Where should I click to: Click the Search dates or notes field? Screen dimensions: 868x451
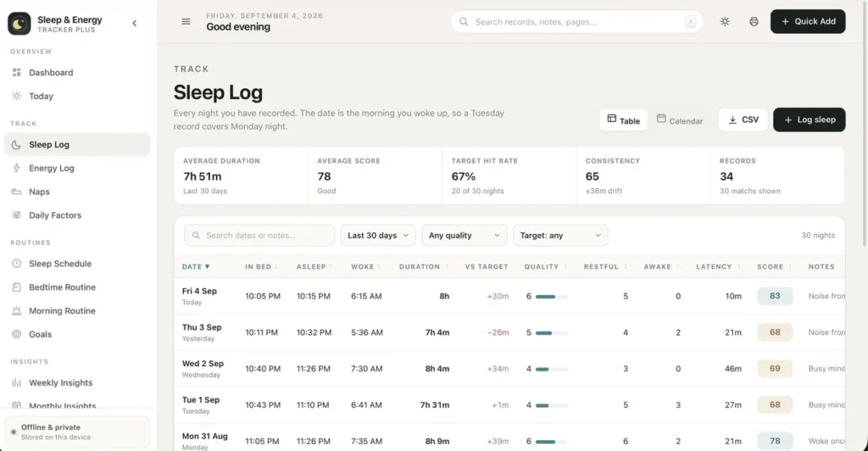tap(259, 235)
